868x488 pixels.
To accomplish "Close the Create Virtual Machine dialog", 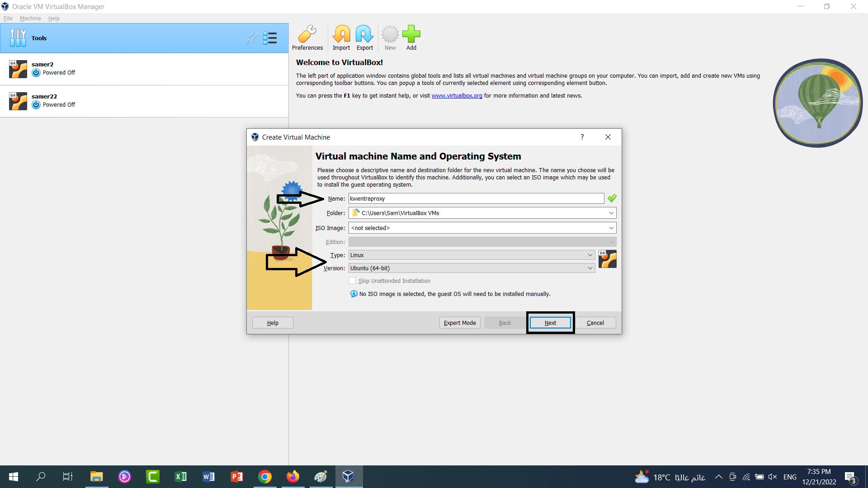I will click(x=608, y=137).
